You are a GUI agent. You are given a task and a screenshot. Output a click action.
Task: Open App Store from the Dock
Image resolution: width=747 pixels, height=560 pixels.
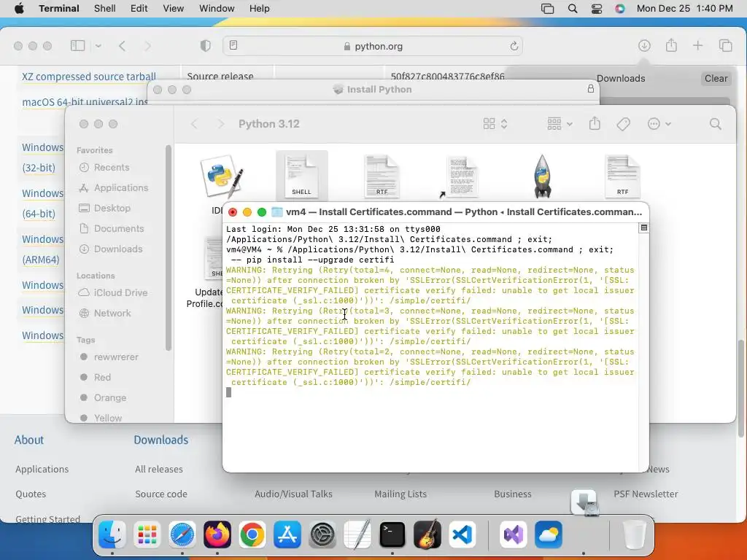coord(287,534)
